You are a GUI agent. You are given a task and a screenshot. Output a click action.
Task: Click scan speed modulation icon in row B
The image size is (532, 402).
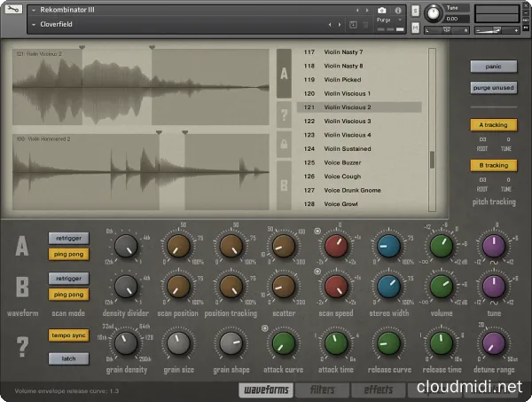pyautogui.click(x=317, y=272)
